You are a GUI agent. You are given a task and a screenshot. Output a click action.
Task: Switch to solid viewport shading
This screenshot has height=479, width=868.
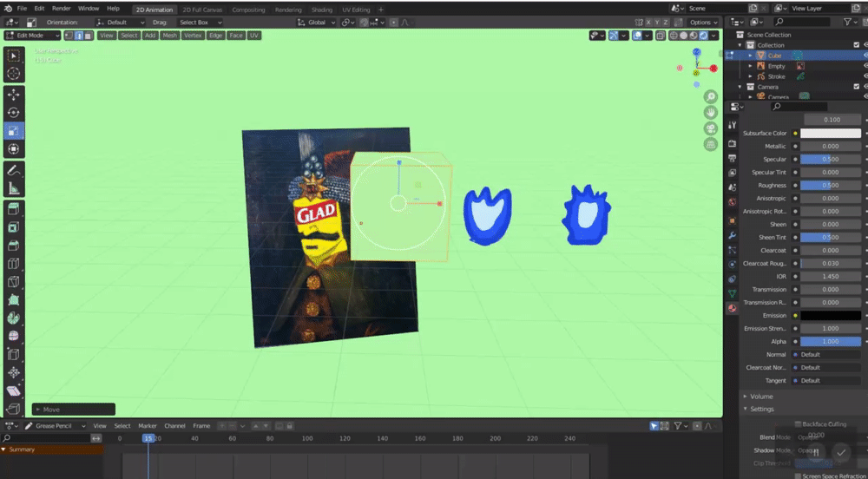[x=684, y=36]
